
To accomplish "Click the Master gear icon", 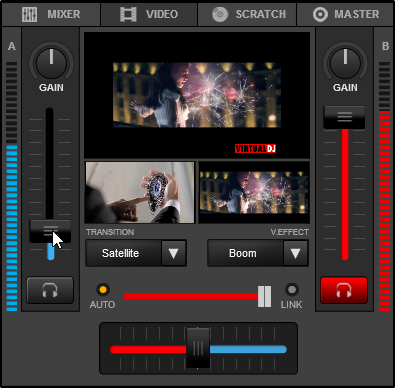I will [320, 14].
